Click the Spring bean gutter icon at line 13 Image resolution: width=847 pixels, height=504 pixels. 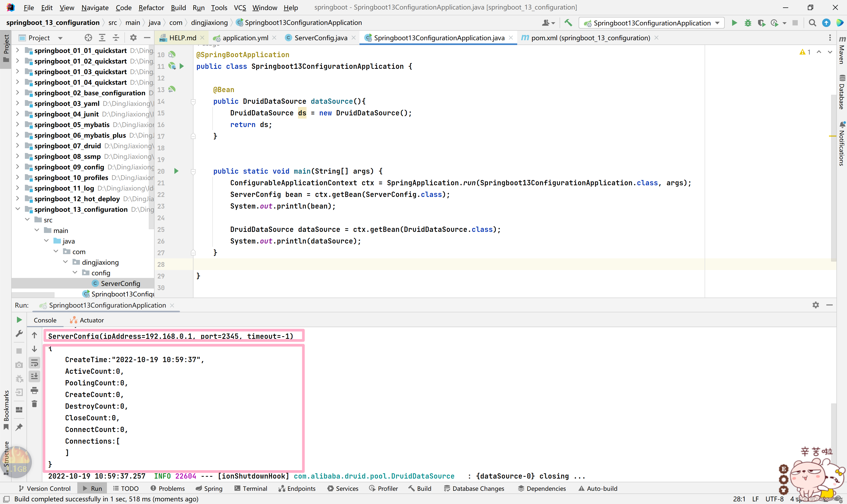[x=172, y=89]
